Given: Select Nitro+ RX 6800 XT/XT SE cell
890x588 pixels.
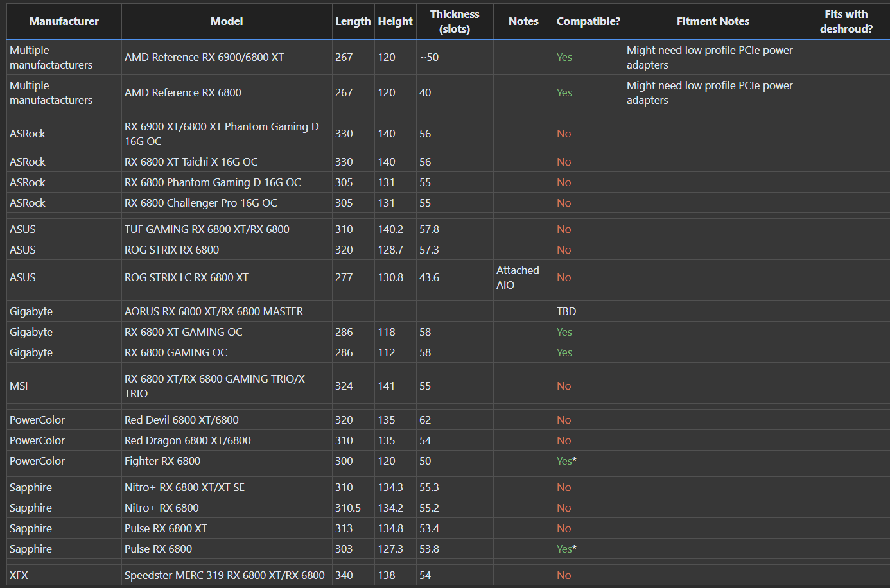Looking at the screenshot, I should (x=227, y=487).
